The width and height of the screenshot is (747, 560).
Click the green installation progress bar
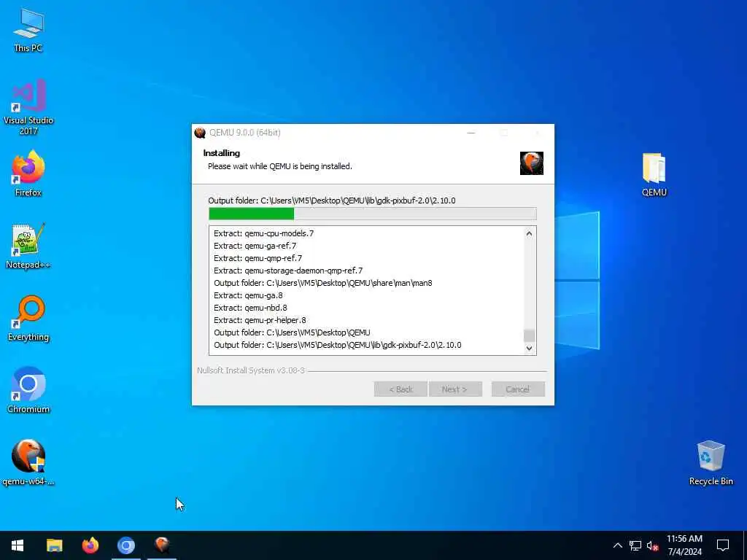click(x=373, y=214)
